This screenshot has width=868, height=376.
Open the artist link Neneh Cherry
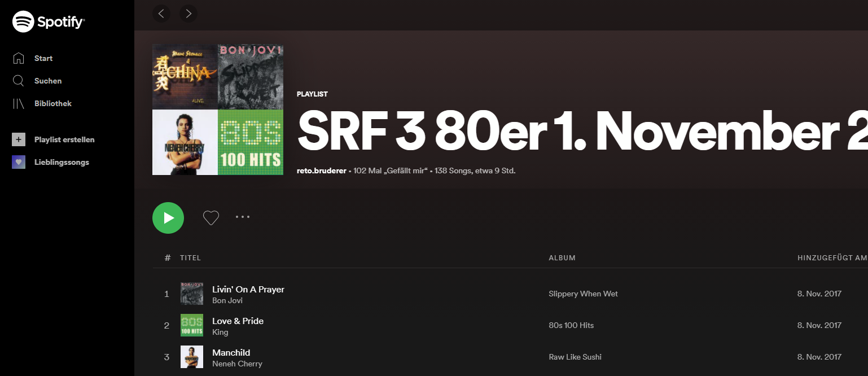click(x=237, y=364)
